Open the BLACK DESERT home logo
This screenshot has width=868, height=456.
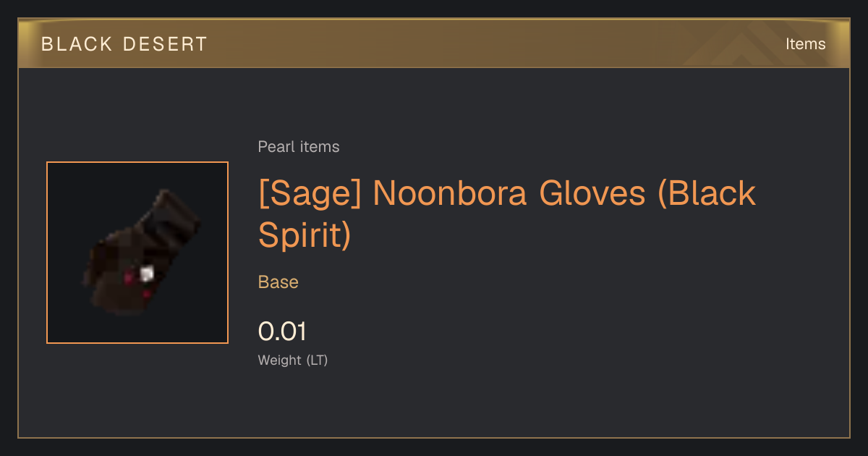pos(124,44)
